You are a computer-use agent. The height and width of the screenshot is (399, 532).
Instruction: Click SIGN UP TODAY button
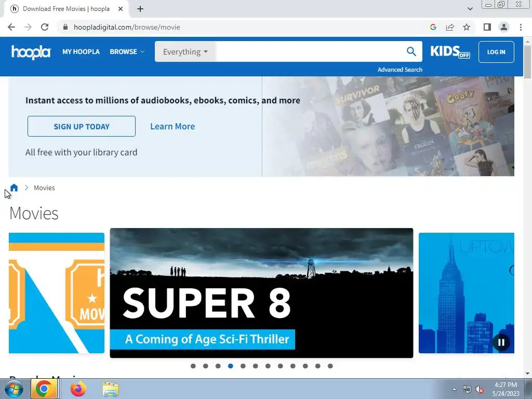pyautogui.click(x=82, y=126)
